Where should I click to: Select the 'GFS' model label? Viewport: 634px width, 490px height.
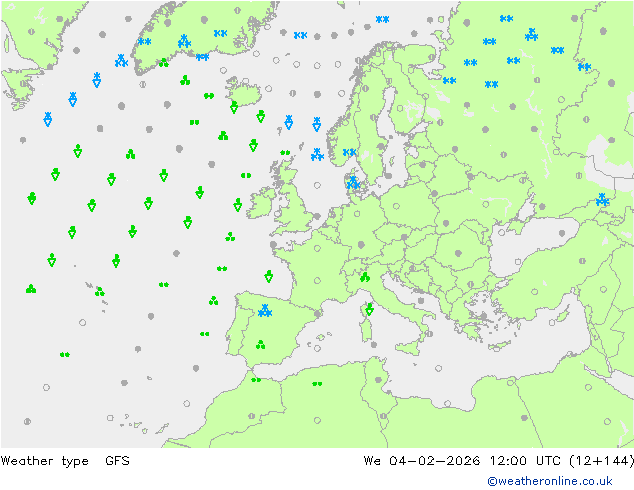[x=117, y=460]
